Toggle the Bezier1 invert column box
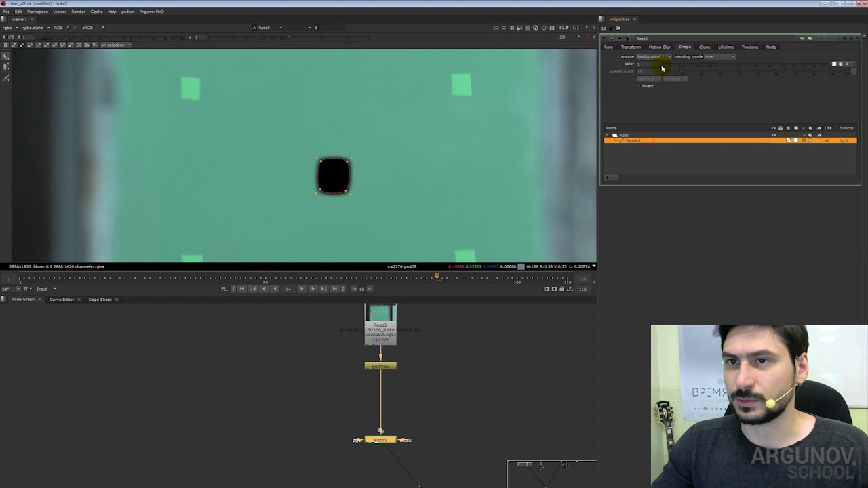This screenshot has width=868, height=488. 788,140
